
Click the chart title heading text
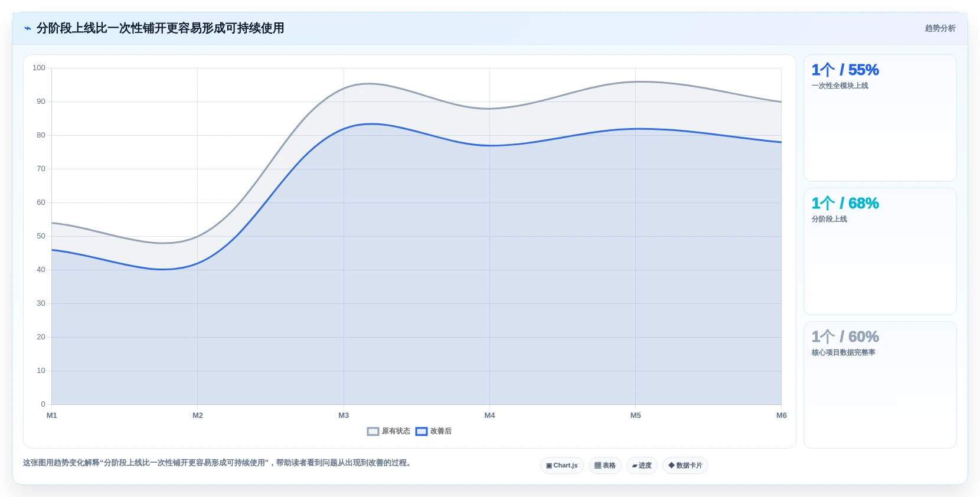[161, 28]
